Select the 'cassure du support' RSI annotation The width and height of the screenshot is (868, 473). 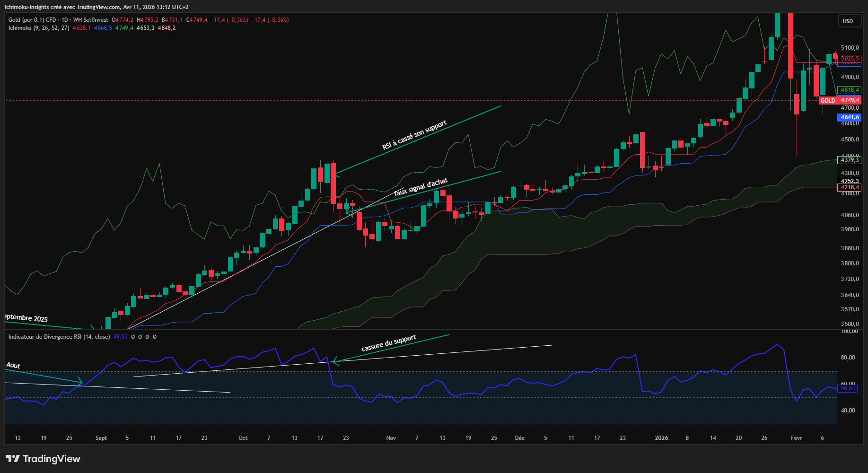(x=389, y=343)
